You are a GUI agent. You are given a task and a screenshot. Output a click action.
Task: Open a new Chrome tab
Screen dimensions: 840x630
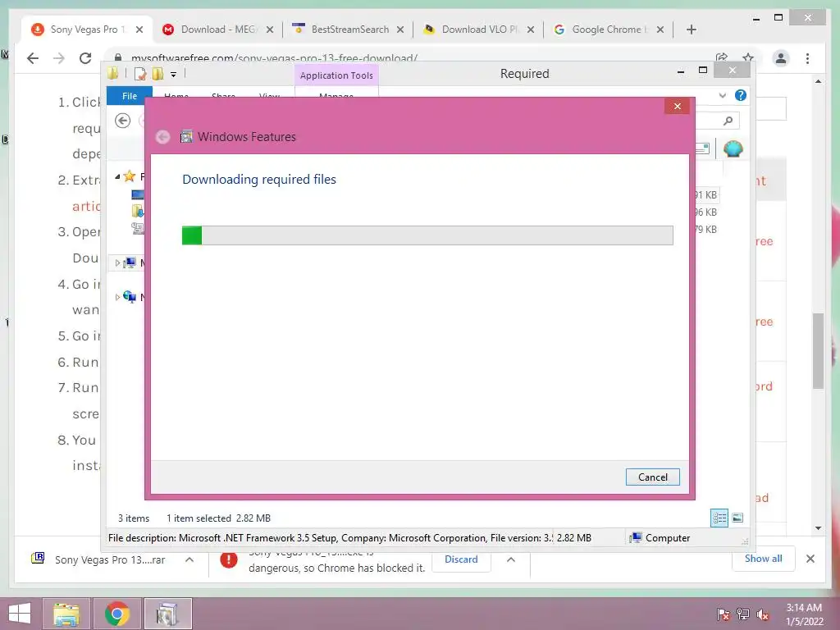(691, 30)
